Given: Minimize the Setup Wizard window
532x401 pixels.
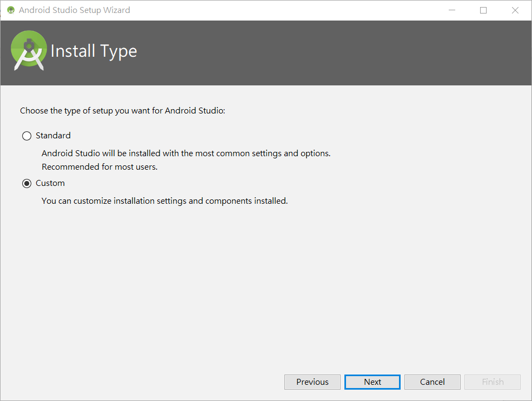Looking at the screenshot, I should (x=452, y=10).
